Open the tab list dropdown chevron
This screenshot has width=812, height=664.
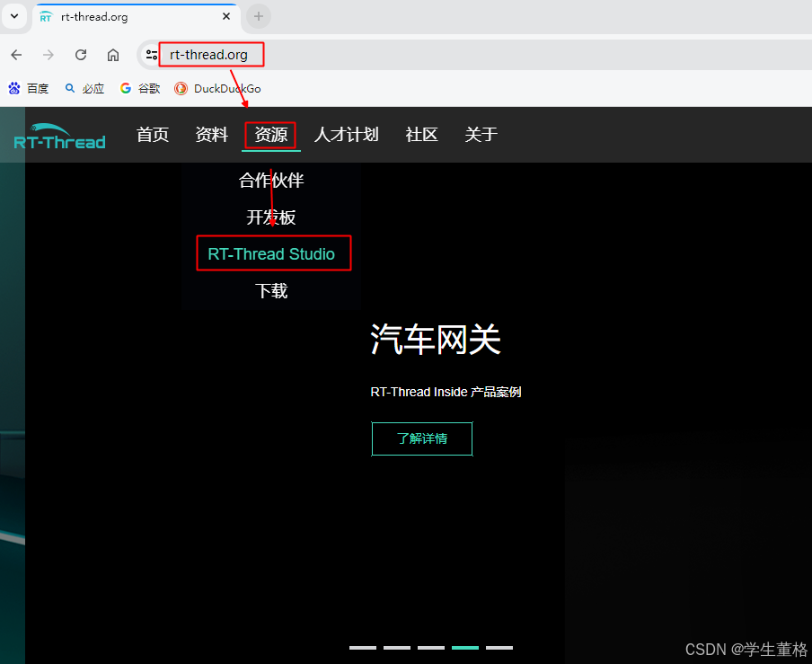click(x=14, y=16)
